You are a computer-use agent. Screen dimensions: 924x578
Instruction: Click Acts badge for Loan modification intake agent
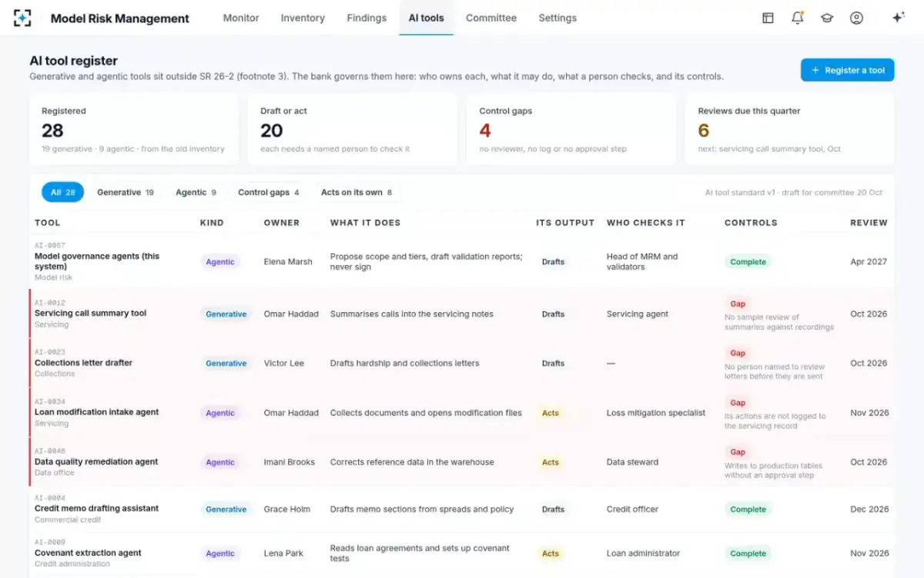(551, 413)
